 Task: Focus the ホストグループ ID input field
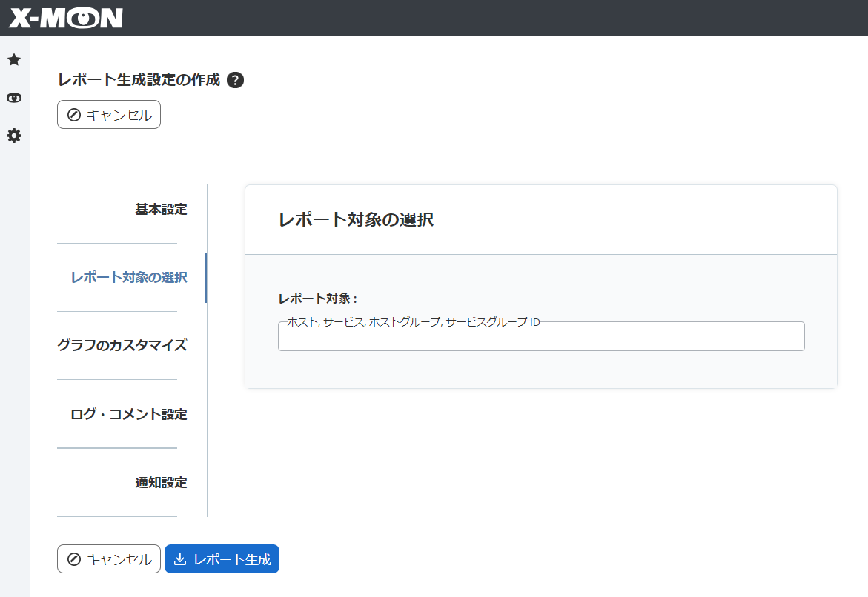point(540,337)
